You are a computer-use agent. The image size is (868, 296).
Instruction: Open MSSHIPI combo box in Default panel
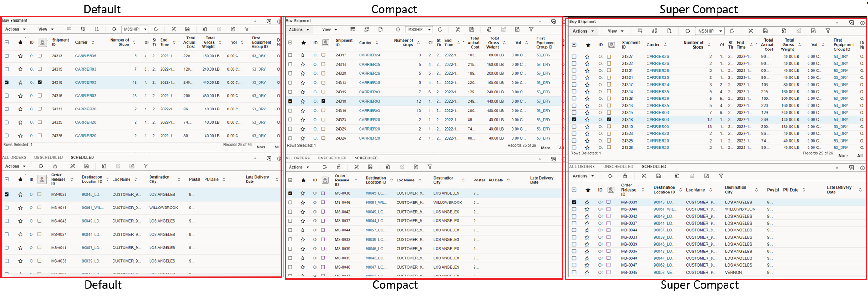135,29
